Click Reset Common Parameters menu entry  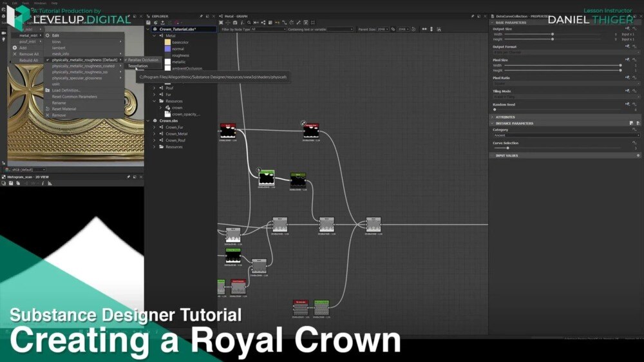(x=74, y=97)
